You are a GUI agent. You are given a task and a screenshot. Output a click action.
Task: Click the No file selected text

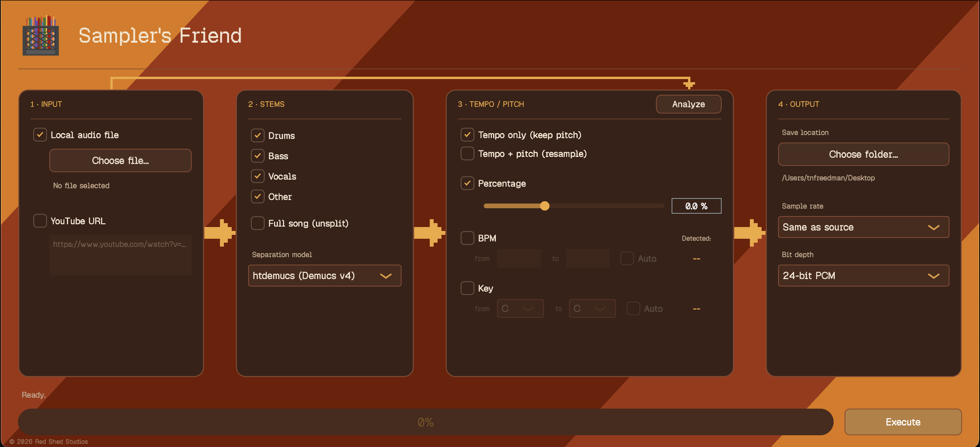click(81, 186)
